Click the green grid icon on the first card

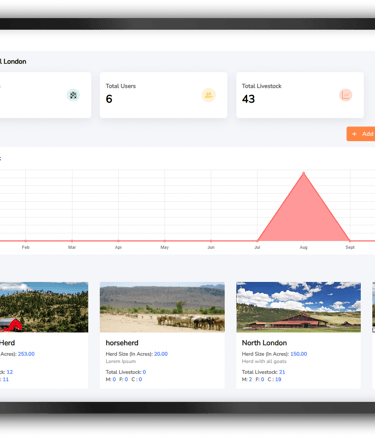coord(73,95)
